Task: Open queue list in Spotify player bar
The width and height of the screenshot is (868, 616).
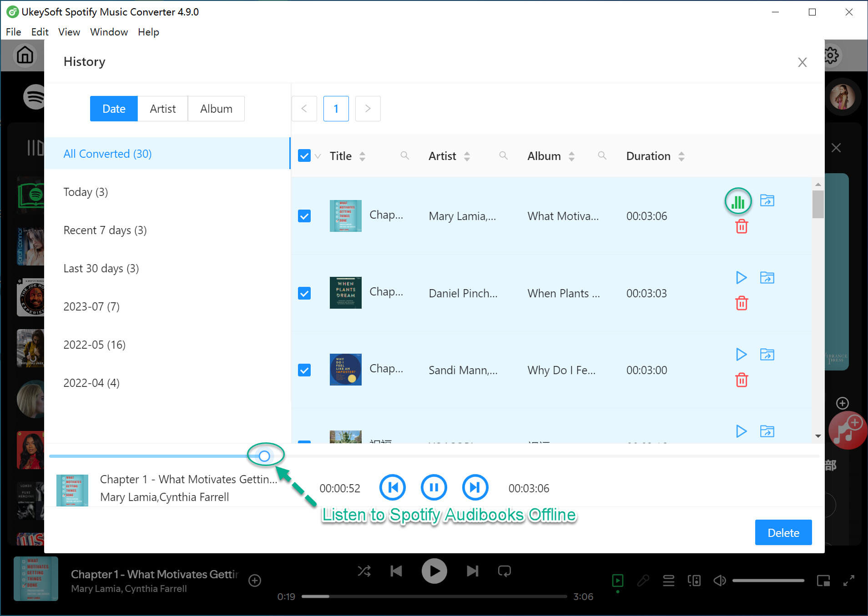Action: click(668, 581)
